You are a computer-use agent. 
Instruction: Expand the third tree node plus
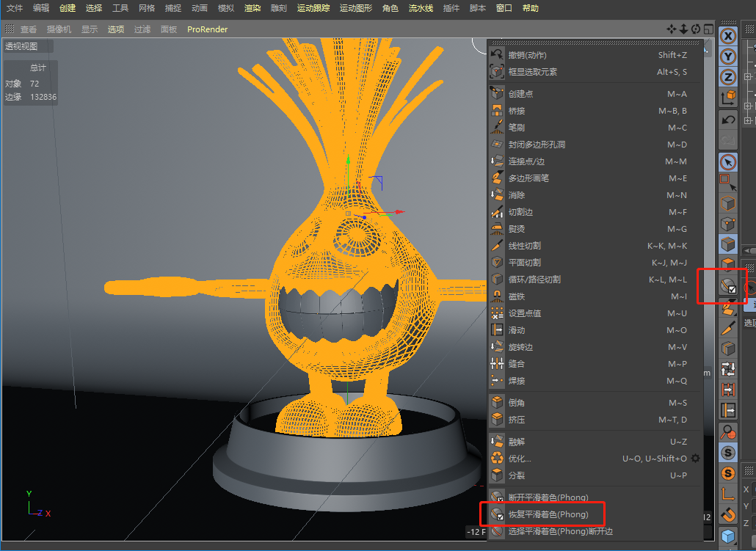tap(748, 120)
